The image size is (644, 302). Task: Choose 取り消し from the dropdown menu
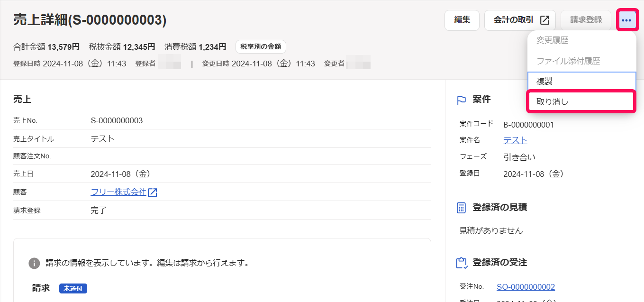582,102
